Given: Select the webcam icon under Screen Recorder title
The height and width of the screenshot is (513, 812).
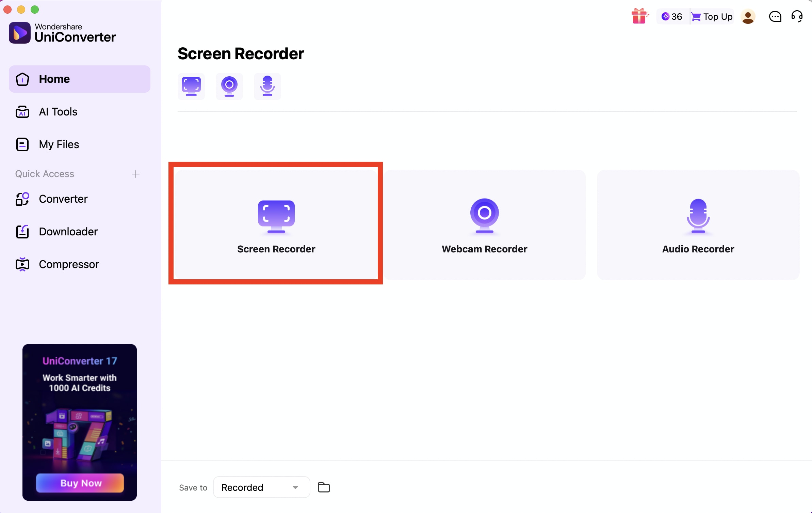Looking at the screenshot, I should point(229,86).
